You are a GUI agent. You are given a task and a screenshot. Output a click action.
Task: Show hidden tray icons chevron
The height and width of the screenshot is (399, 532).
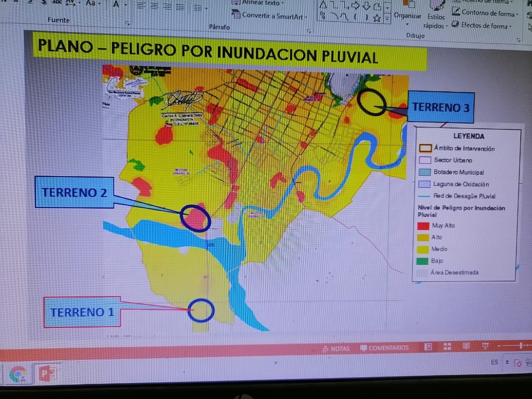coord(507,362)
